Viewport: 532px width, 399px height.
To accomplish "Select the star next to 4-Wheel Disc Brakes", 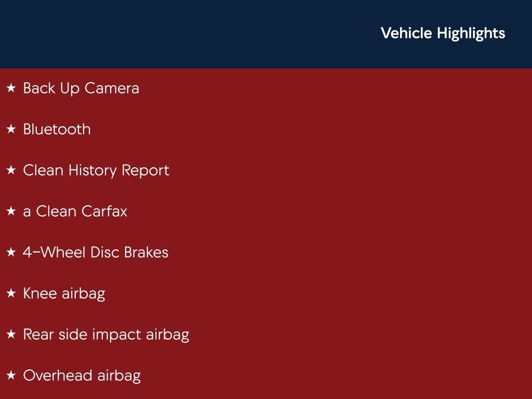I will point(11,252).
